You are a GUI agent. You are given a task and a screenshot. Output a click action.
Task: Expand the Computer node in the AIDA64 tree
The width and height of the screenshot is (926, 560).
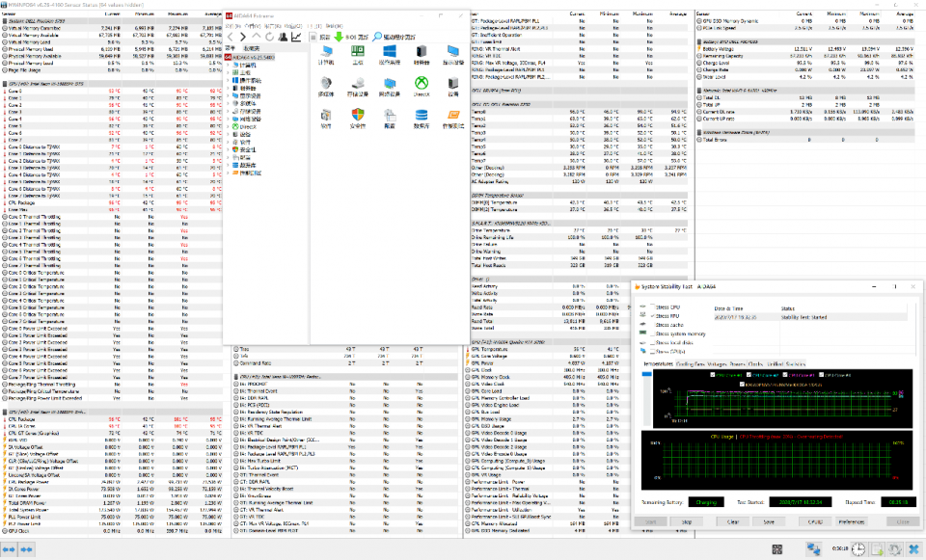229,65
